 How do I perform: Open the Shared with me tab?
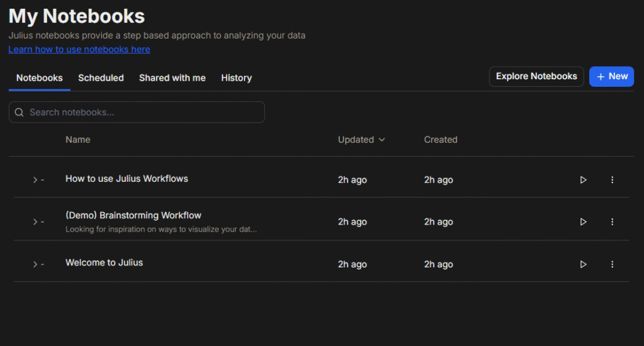point(172,78)
